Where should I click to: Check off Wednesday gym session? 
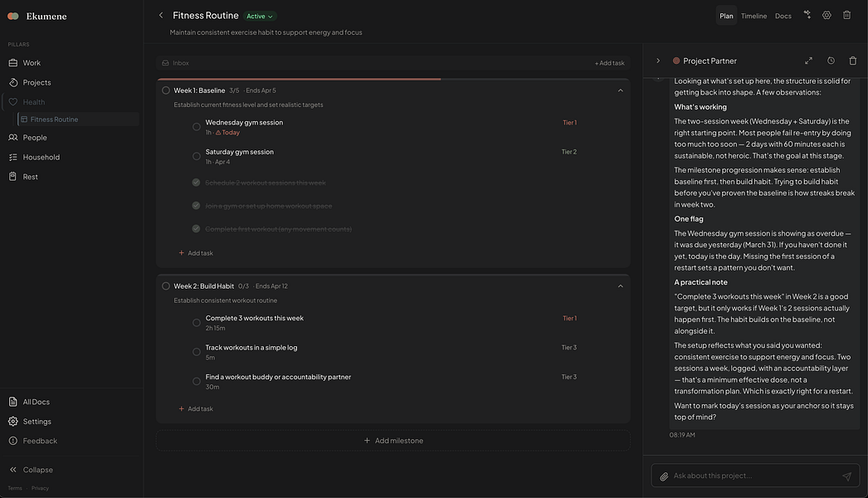[197, 127]
